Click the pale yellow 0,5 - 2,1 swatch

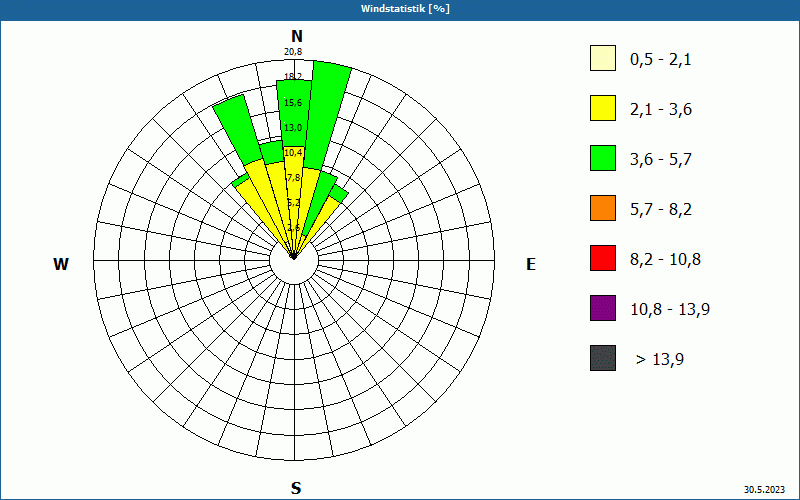603,58
